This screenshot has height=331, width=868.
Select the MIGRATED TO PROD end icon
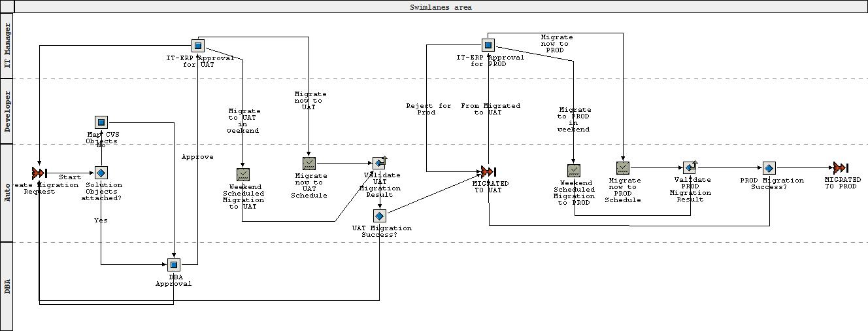click(841, 168)
